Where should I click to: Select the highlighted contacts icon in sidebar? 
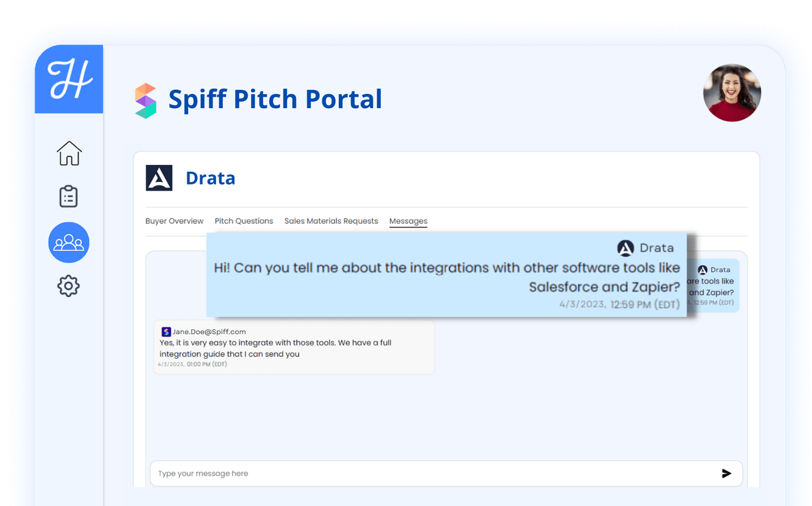coord(68,242)
